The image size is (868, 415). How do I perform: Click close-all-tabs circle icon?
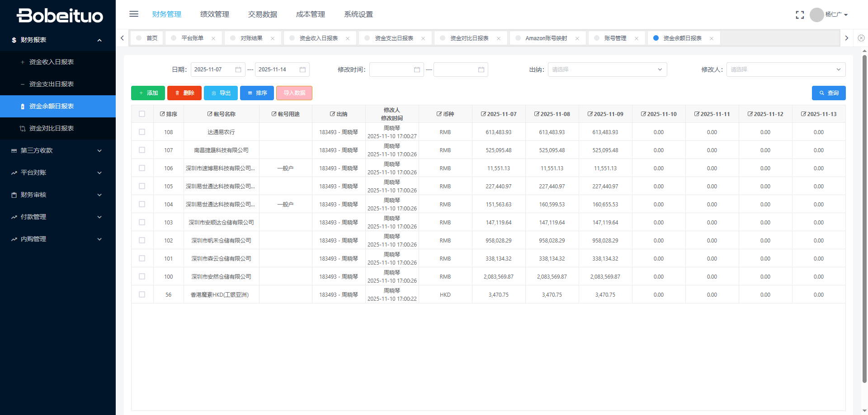861,38
